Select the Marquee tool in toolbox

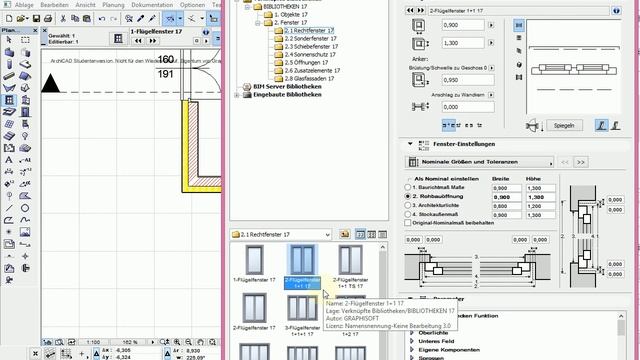[25, 40]
